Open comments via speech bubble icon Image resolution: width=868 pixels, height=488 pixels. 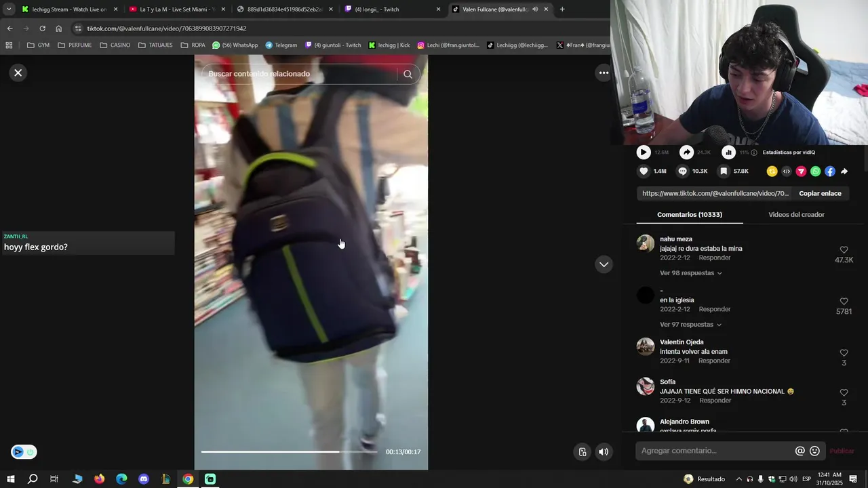click(683, 171)
